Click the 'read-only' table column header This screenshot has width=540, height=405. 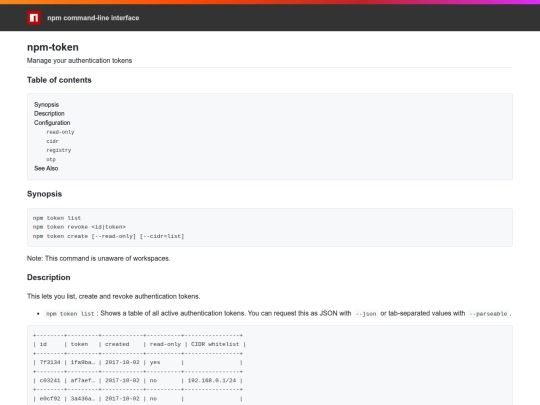pyautogui.click(x=165, y=344)
